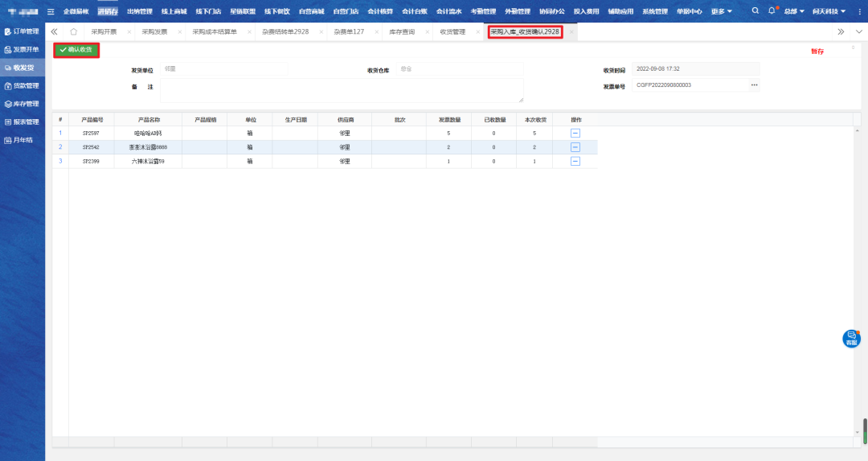Open the 客服 customer service chat bubble
Image resolution: width=868 pixels, height=461 pixels.
click(851, 339)
